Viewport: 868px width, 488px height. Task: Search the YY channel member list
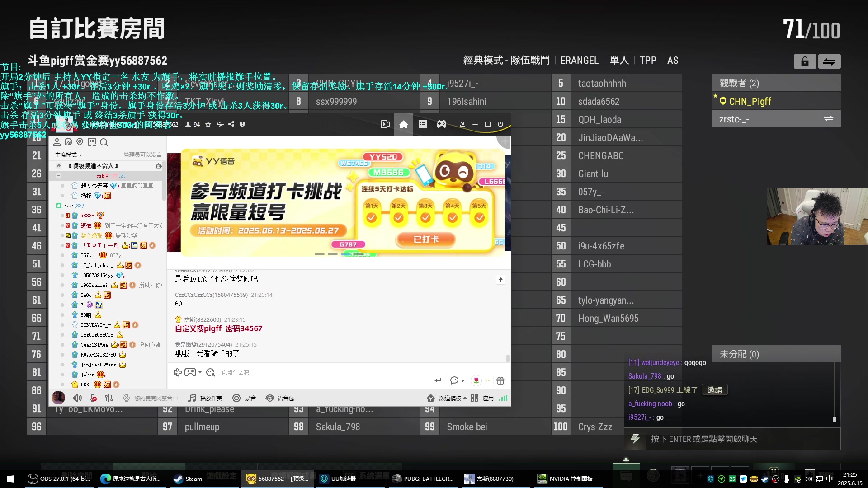104,142
